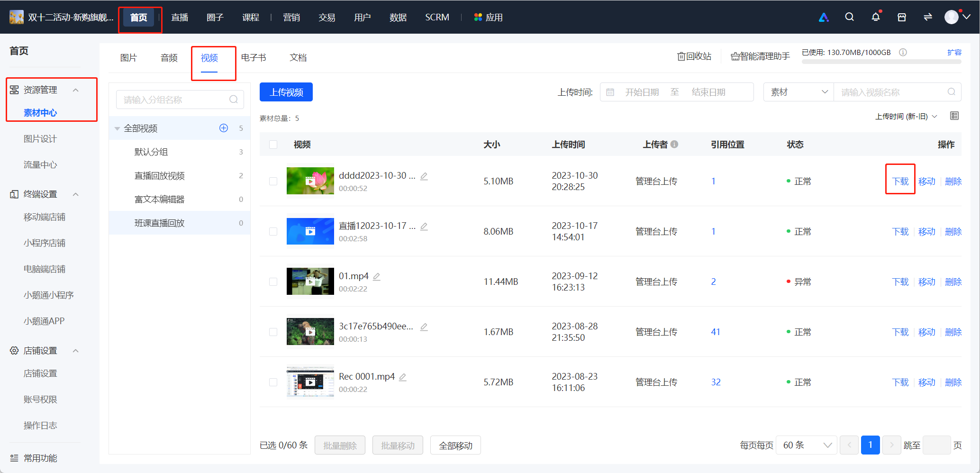Open the user avatar menu
The width and height of the screenshot is (980, 473).
pyautogui.click(x=957, y=17)
